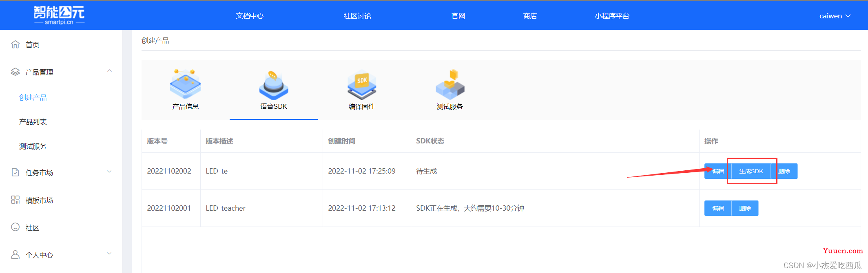The image size is (868, 273).
Task: Switch to 产品信息 tab label
Action: (x=186, y=107)
